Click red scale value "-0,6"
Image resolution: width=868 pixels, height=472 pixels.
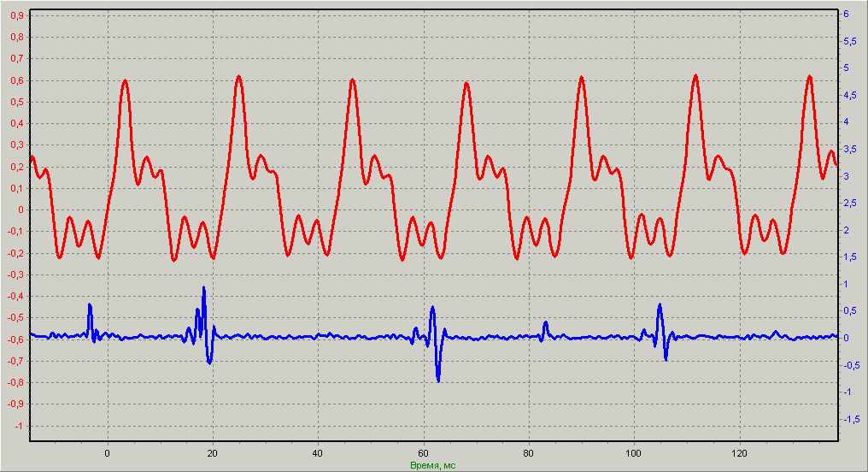(x=16, y=340)
